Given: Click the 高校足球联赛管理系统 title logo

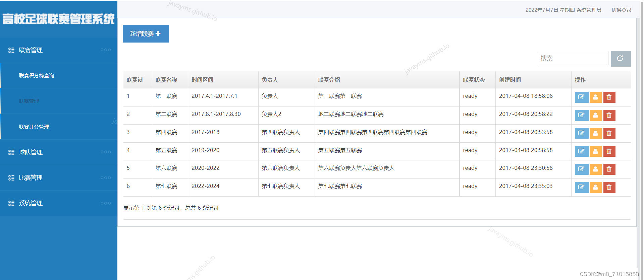Looking at the screenshot, I should click(x=59, y=19).
